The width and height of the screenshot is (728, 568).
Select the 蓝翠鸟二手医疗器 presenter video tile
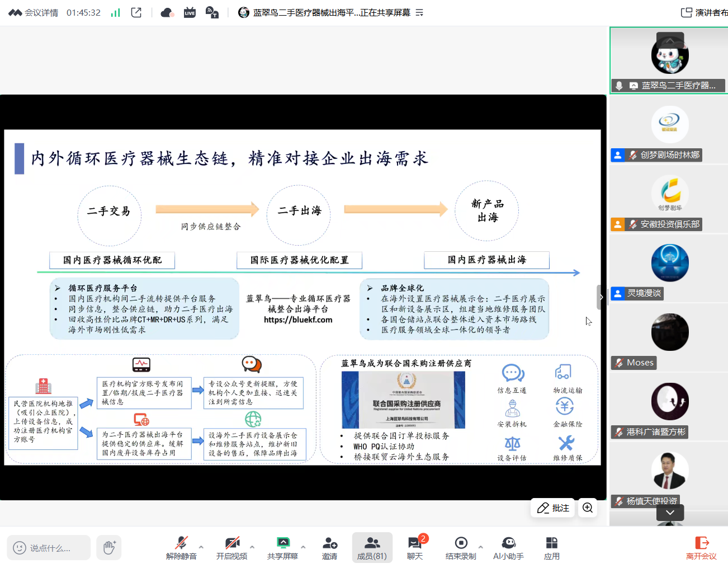point(670,60)
